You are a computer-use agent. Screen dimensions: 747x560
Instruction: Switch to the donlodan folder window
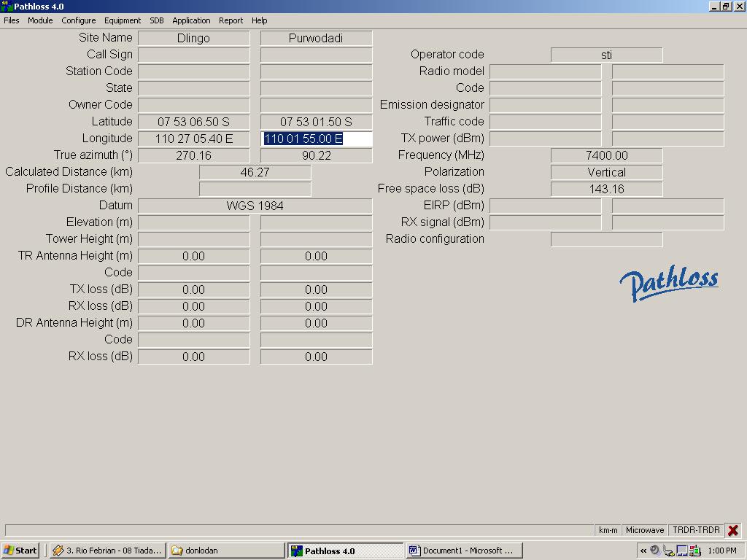[226, 551]
